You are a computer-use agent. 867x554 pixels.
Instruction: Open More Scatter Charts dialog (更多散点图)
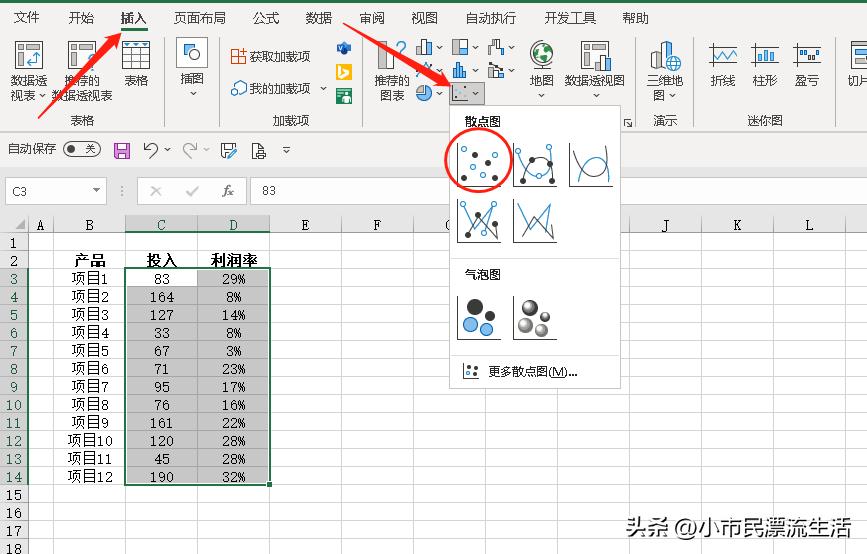(x=520, y=372)
